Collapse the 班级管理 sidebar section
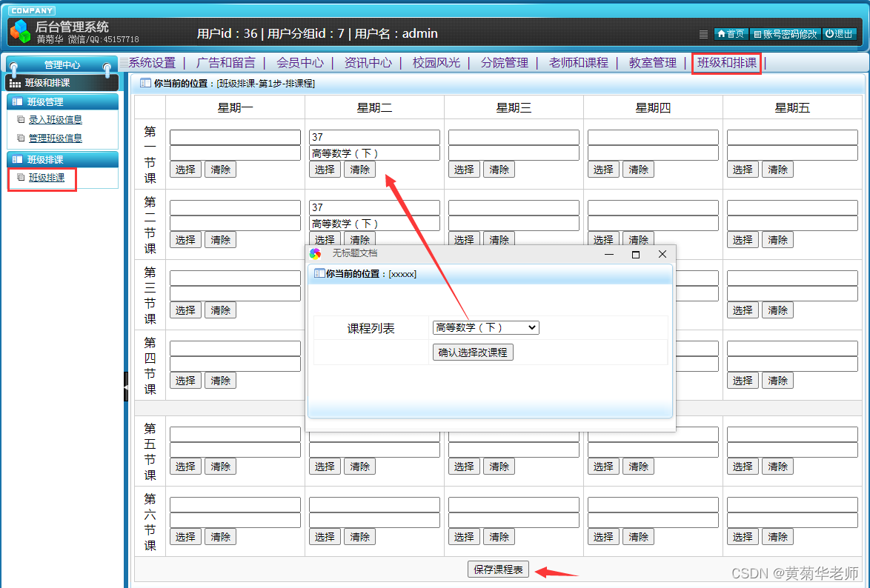The height and width of the screenshot is (588, 870). coord(63,101)
